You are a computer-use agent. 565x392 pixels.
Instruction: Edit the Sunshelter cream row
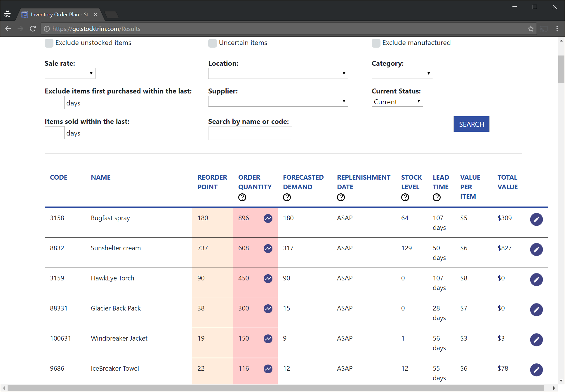536,249
